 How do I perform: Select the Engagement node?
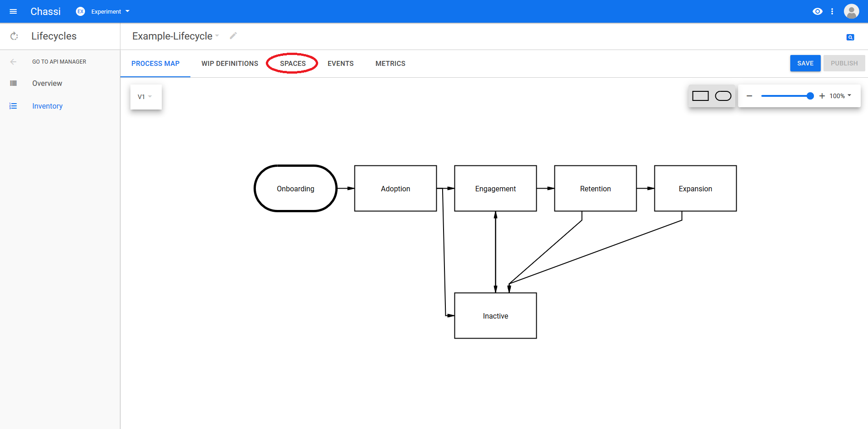[495, 188]
